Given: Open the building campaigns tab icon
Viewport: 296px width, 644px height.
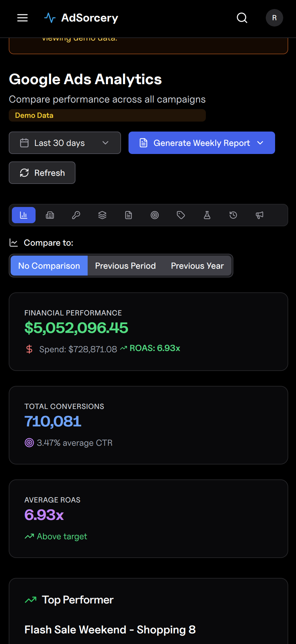Looking at the screenshot, I should 50,215.
